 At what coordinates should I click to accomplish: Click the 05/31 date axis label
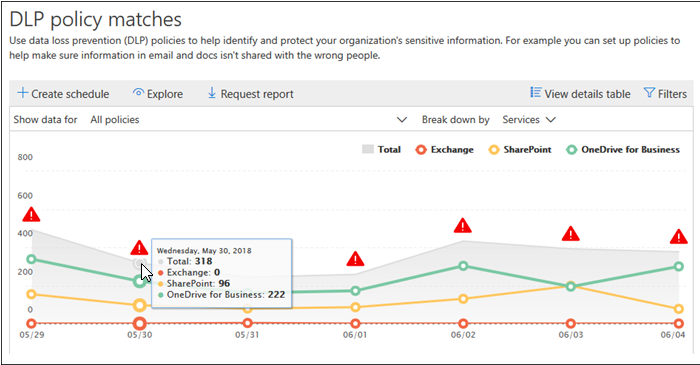(247, 335)
